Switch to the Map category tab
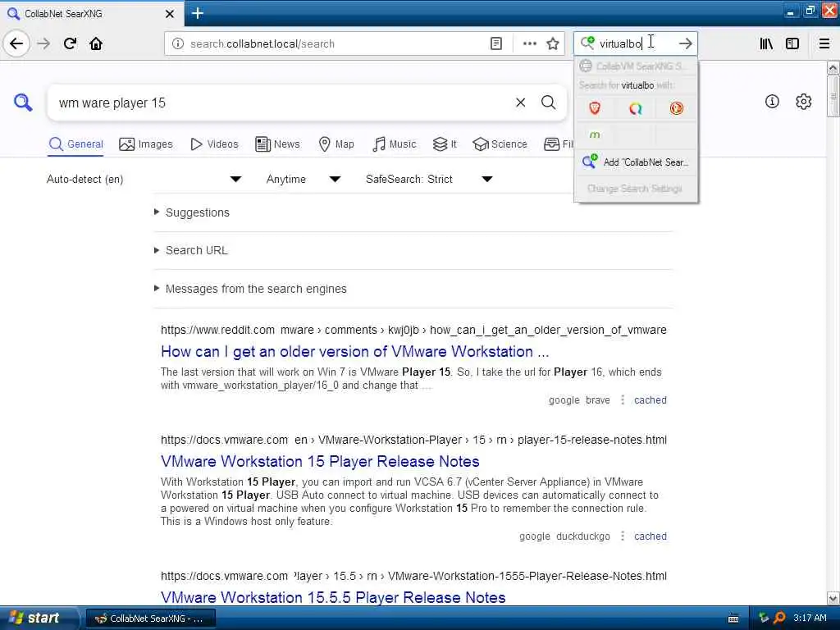This screenshot has width=840, height=630. click(x=336, y=144)
